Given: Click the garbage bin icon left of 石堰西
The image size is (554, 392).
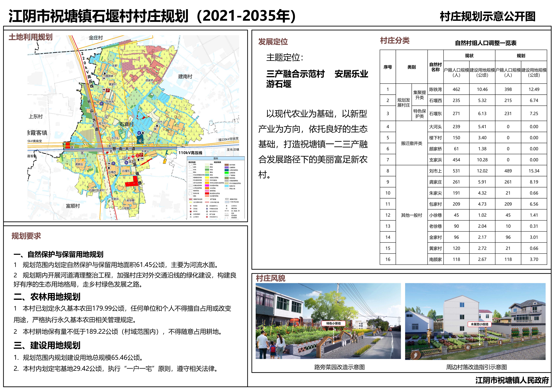Looking at the screenshot, I should pos(109,168).
